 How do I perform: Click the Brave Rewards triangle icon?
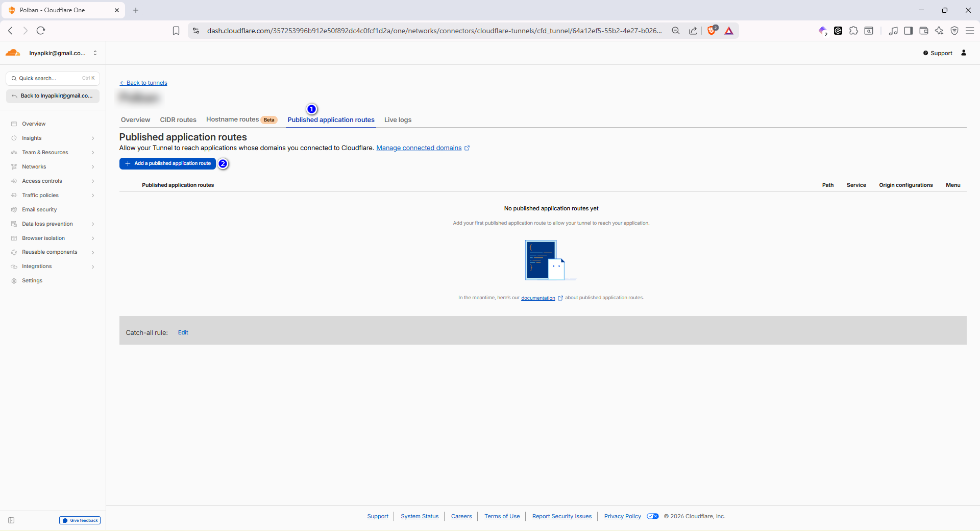[x=729, y=31]
